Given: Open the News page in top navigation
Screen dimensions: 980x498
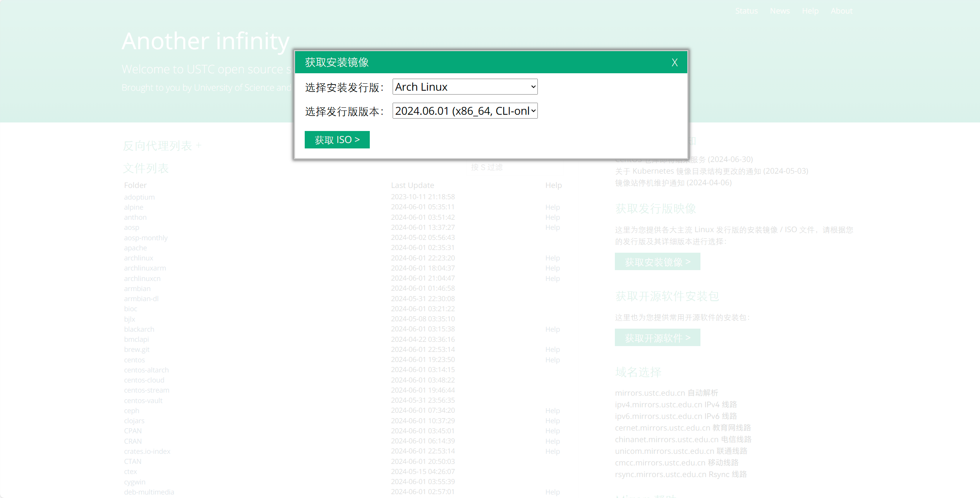Looking at the screenshot, I should click(x=779, y=11).
